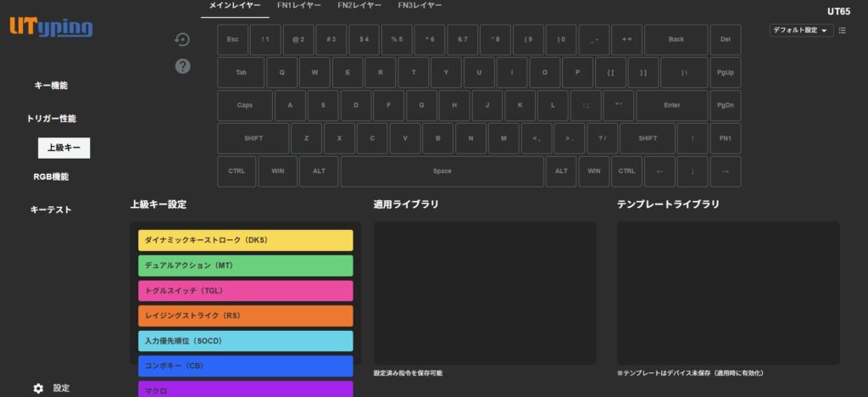868x397 pixels.
Task: Open the list icon next to the profile dropdown
Action: pos(842,31)
